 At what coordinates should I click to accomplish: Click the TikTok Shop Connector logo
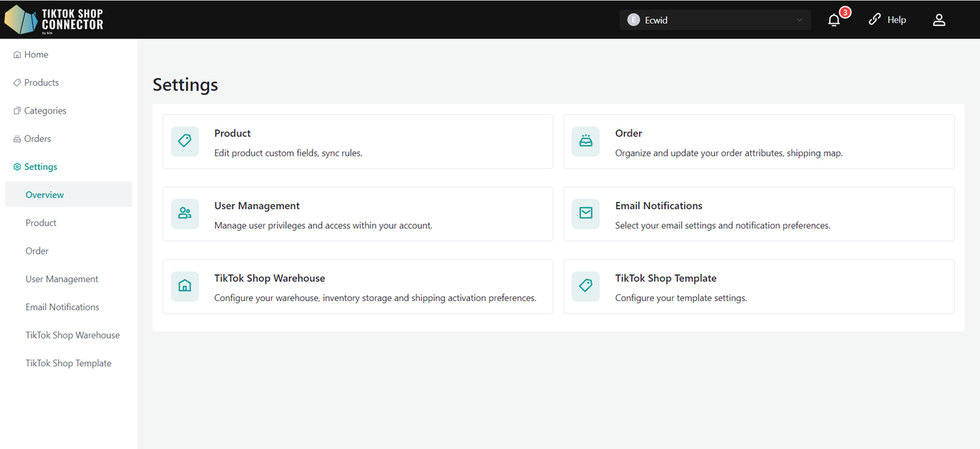[54, 20]
